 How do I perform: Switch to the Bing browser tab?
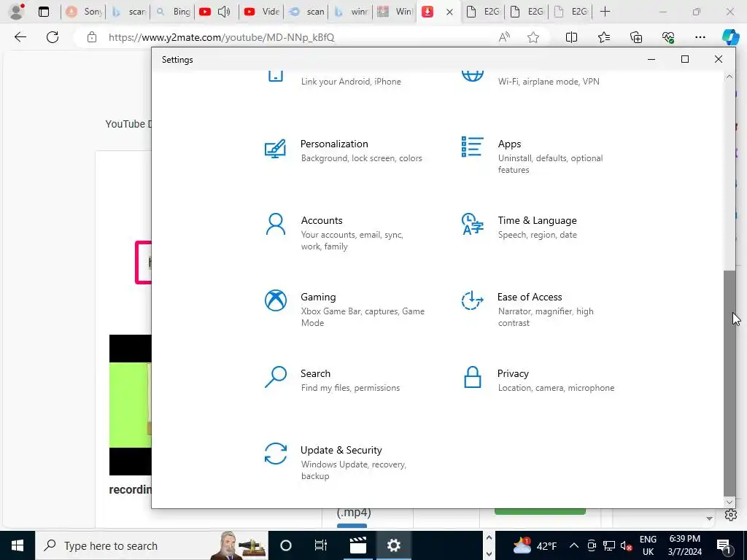[174, 12]
